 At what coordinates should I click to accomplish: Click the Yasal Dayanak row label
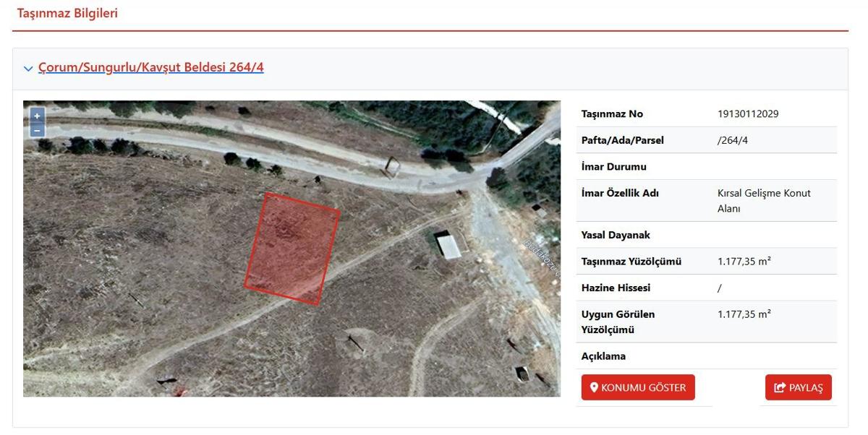click(x=616, y=235)
